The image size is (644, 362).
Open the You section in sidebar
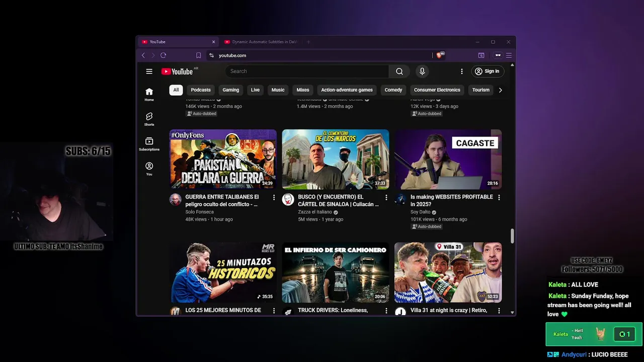[149, 168]
